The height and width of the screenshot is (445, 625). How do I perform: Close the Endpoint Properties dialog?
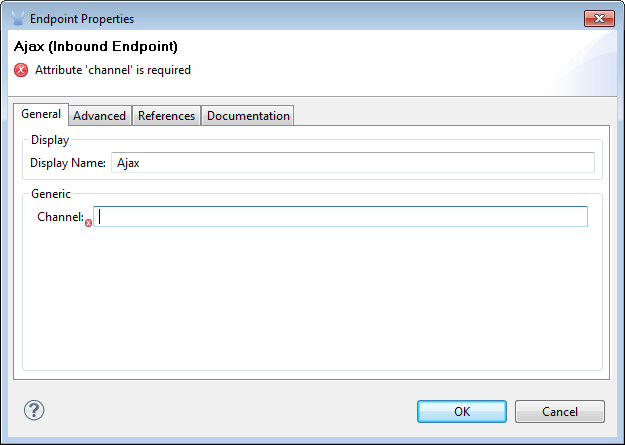click(600, 18)
